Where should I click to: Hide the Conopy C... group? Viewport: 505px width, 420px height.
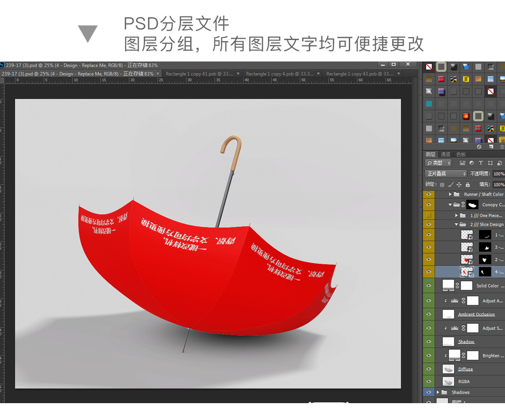click(x=429, y=204)
